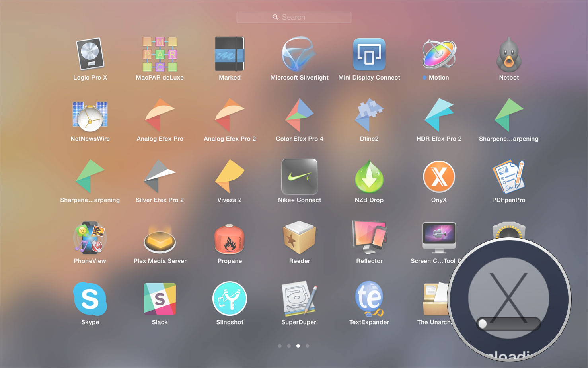
Task: Open the Slingshot app
Action: pyautogui.click(x=230, y=299)
